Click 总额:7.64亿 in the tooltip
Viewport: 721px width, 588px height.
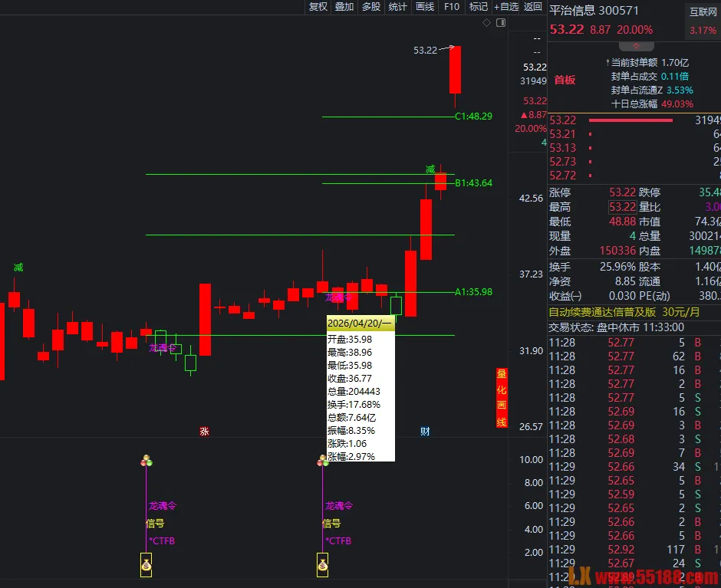tap(351, 418)
